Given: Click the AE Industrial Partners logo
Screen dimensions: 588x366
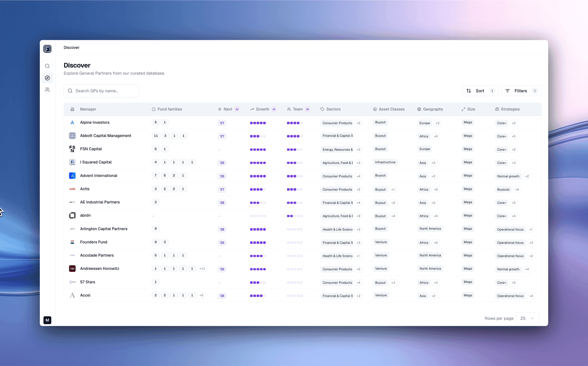Looking at the screenshot, I should pyautogui.click(x=72, y=202).
